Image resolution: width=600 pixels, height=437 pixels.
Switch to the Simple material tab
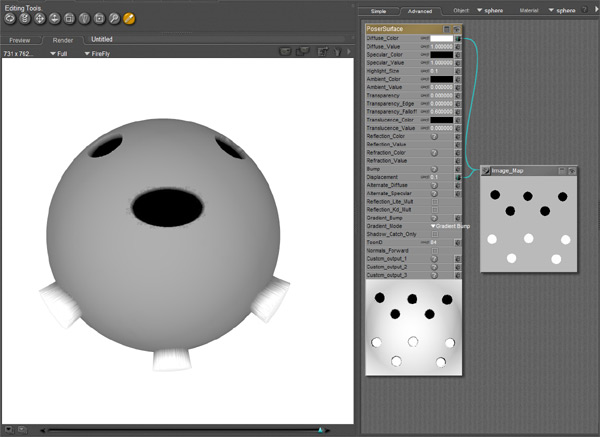pos(378,10)
